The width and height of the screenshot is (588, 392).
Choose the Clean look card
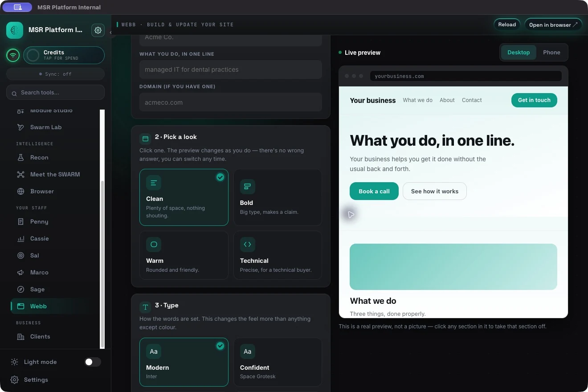(x=184, y=197)
